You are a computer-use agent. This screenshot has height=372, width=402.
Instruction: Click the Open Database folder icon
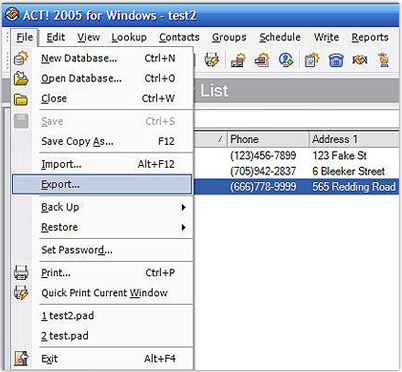point(21,78)
